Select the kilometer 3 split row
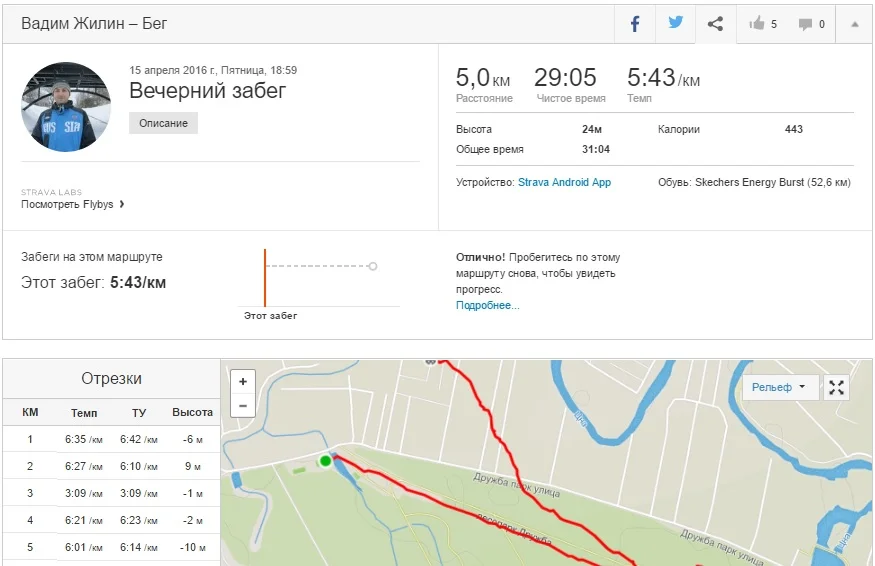Image resolution: width=875 pixels, height=566 pixels. click(x=110, y=493)
